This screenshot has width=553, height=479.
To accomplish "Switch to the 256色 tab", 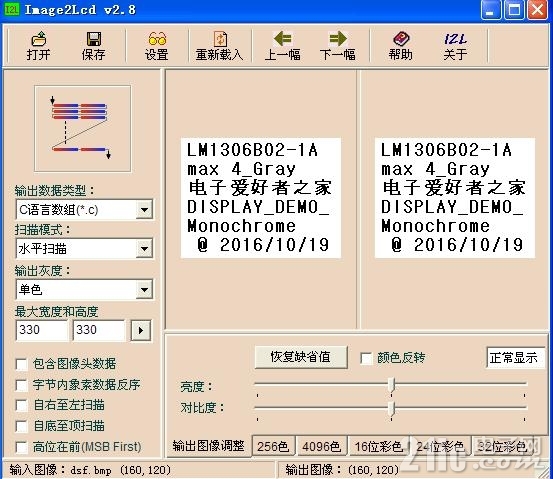I will 273,447.
